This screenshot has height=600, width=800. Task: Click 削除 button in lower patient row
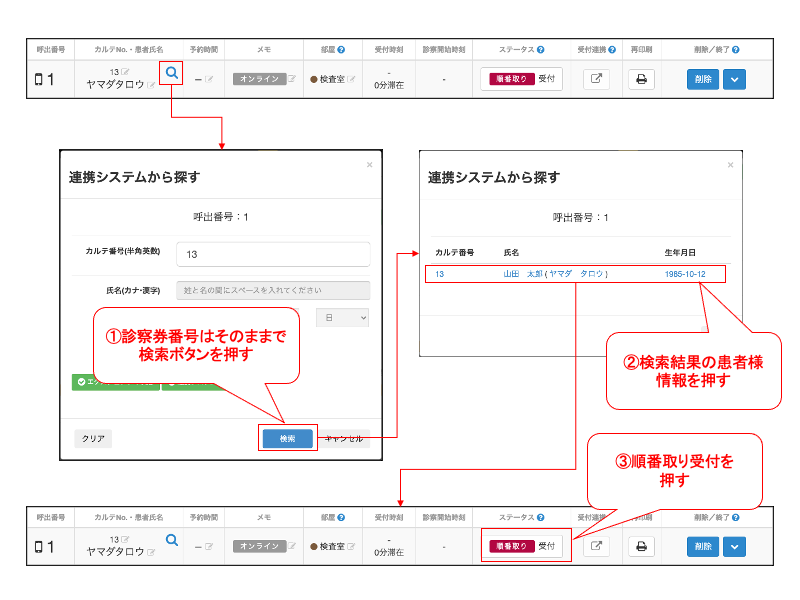(x=703, y=547)
